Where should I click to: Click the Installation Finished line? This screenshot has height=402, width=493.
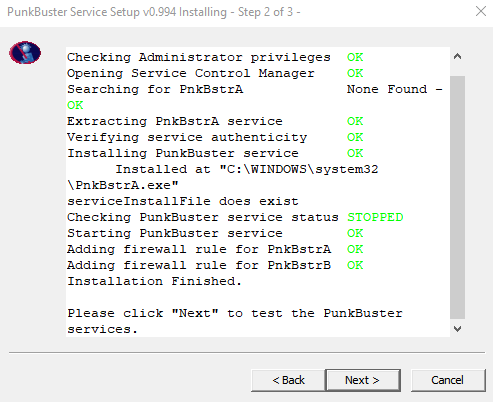click(154, 281)
